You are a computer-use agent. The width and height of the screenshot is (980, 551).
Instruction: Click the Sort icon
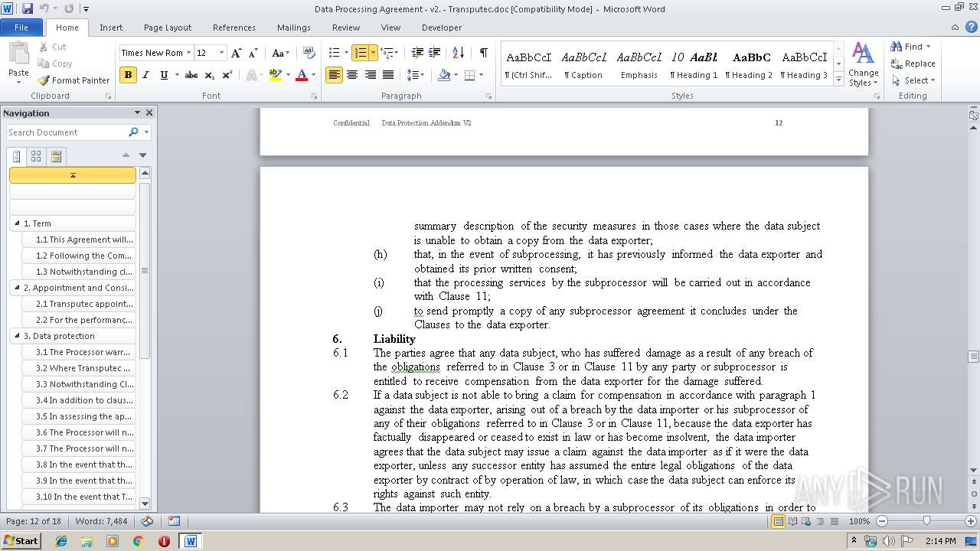(x=459, y=53)
